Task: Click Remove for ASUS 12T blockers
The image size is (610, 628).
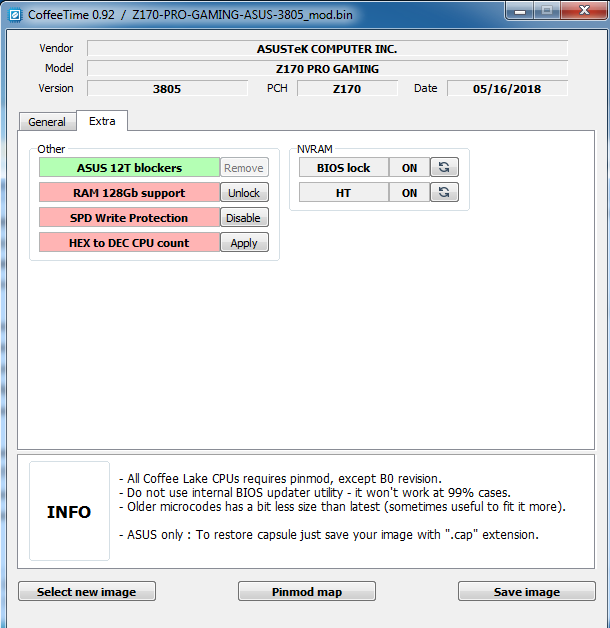Action: coord(244,167)
